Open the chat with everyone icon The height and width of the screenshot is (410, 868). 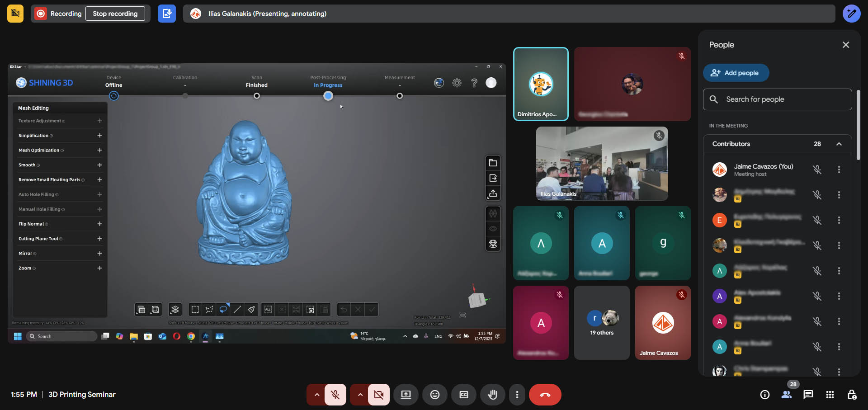(x=808, y=395)
